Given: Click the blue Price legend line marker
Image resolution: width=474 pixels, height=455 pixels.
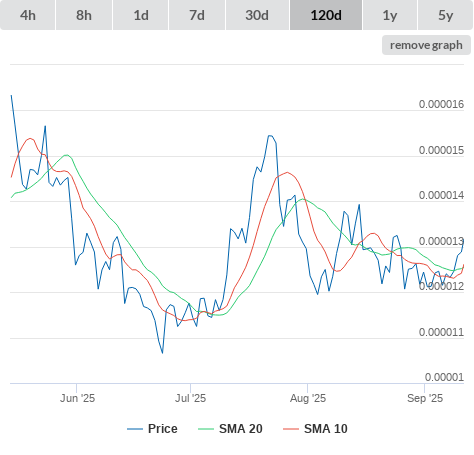Looking at the screenshot, I should click(135, 429).
